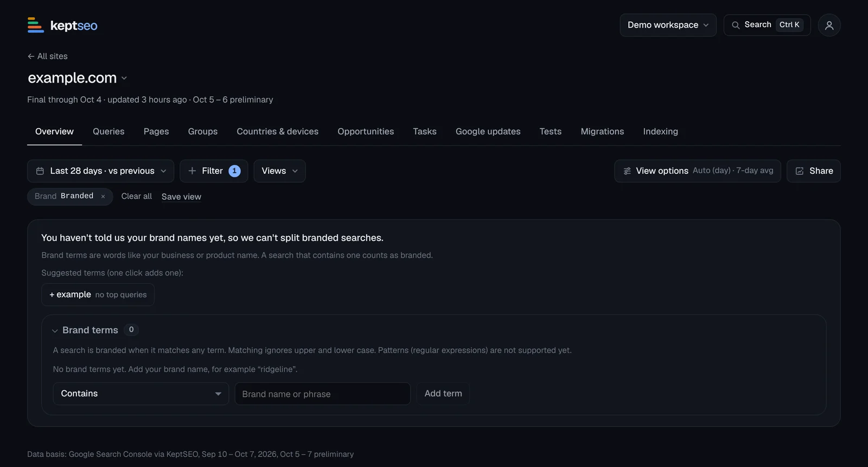Open the Pages tab

156,131
